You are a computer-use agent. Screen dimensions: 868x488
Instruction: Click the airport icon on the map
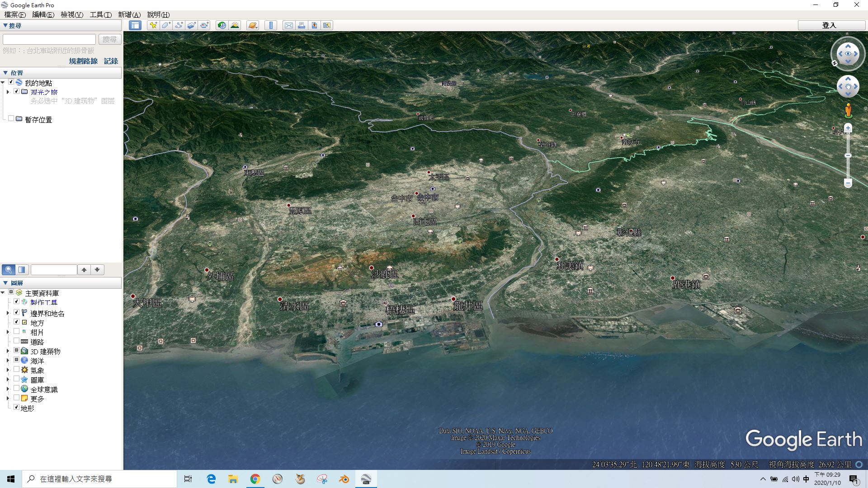pyautogui.click(x=340, y=267)
